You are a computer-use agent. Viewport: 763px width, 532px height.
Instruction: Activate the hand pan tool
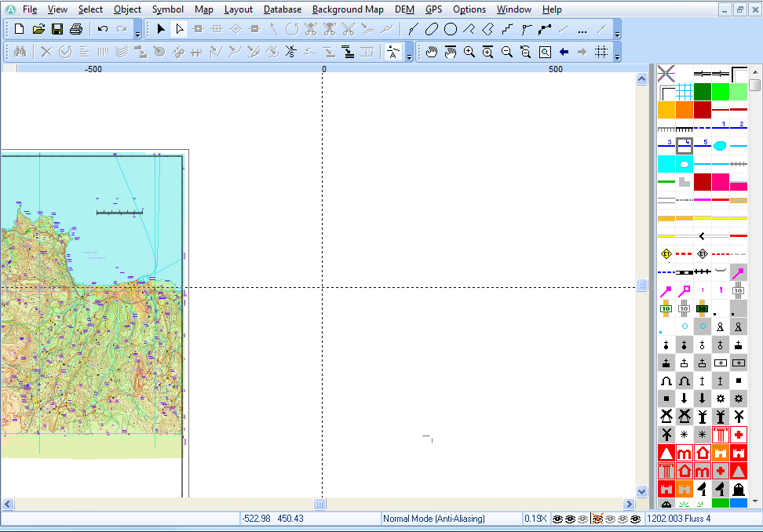(x=431, y=52)
